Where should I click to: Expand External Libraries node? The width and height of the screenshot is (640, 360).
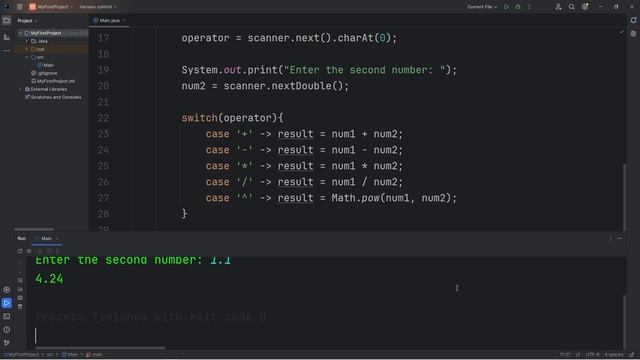click(20, 89)
